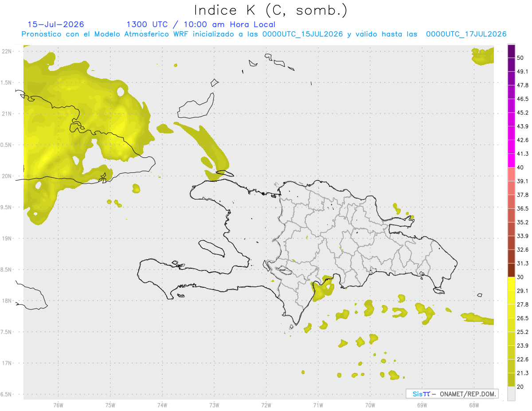Screen dimensions: 532x411
Task: Click the gray color bar segment below 20
Action: coord(511,393)
